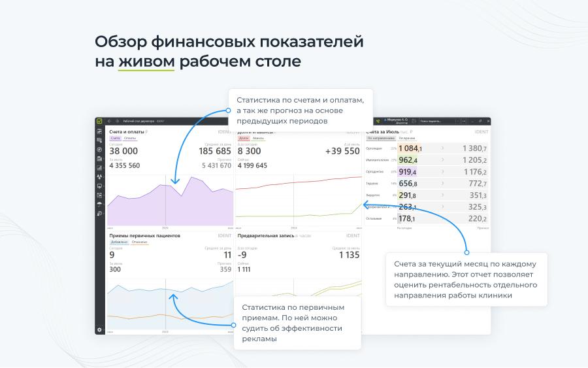The width and height of the screenshot is (588, 368).
Task: Select the Долги tab in debts widget
Action: [244, 139]
